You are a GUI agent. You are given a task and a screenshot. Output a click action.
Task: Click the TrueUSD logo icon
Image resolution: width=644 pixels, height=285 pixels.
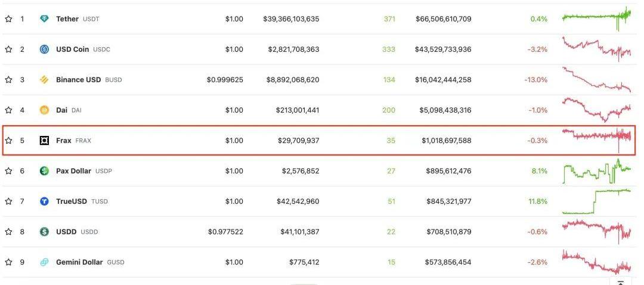pyautogui.click(x=44, y=202)
